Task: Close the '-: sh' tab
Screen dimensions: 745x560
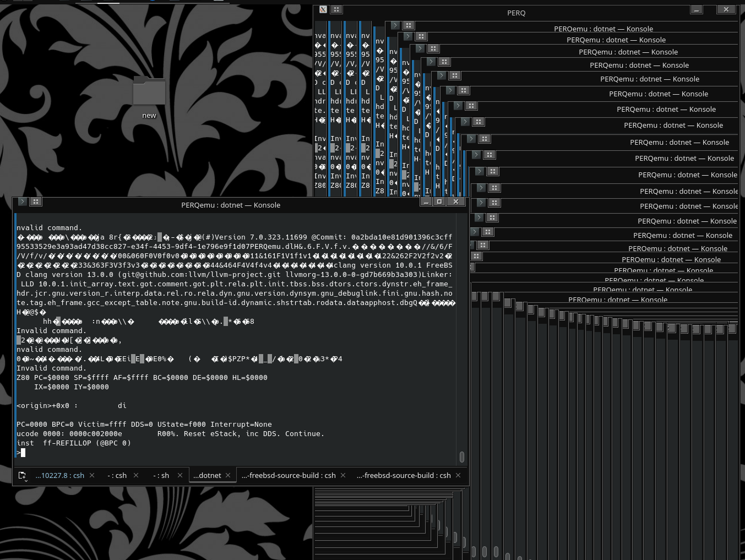Action: [x=180, y=475]
